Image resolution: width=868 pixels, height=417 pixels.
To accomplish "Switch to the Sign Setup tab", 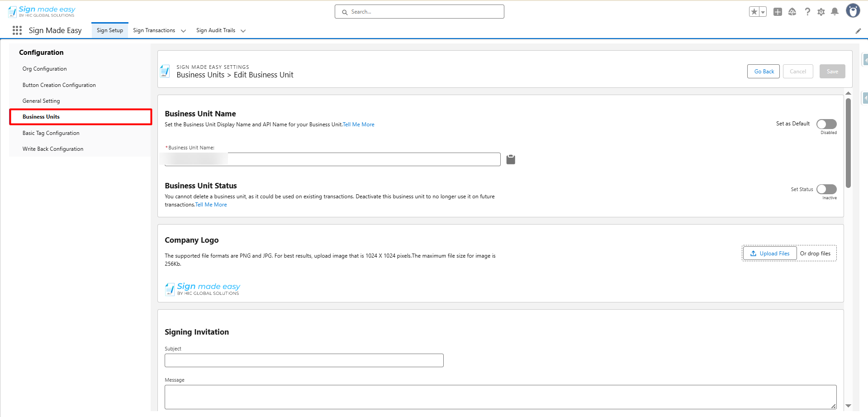I will tap(110, 30).
